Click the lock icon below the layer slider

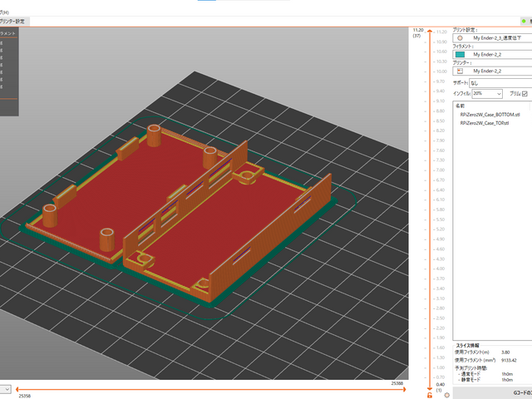[429, 395]
